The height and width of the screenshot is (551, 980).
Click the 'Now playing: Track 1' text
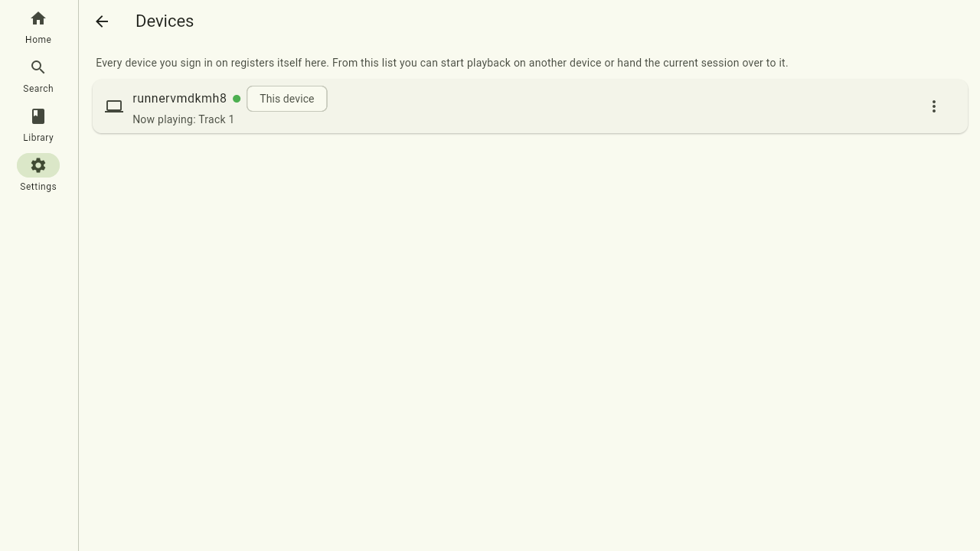pyautogui.click(x=183, y=119)
